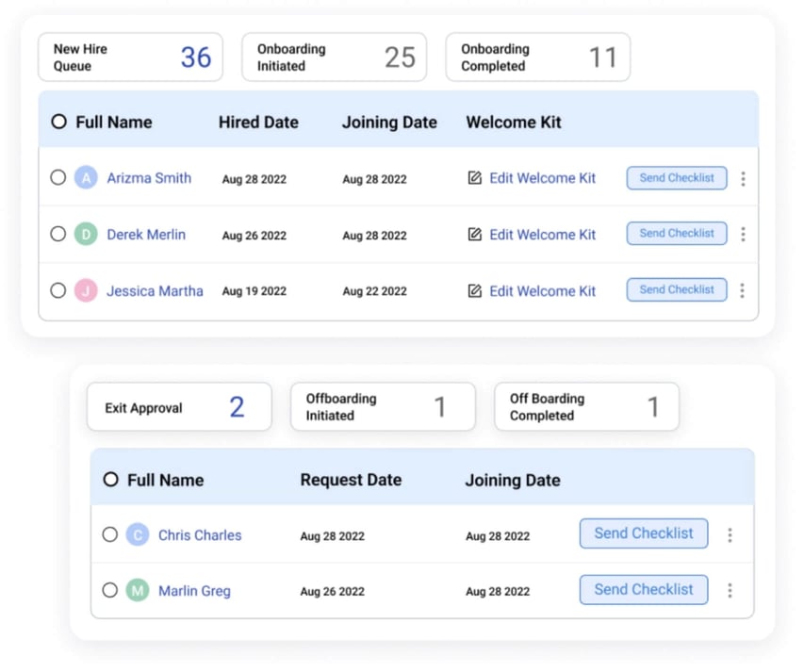Click Jessica Martha's Edit Welcome Kit icon

click(475, 290)
